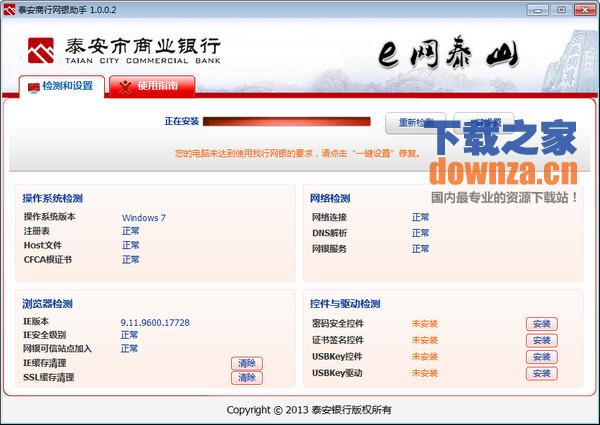Install the 密码安全控件 component
The image size is (600, 425).
(541, 324)
